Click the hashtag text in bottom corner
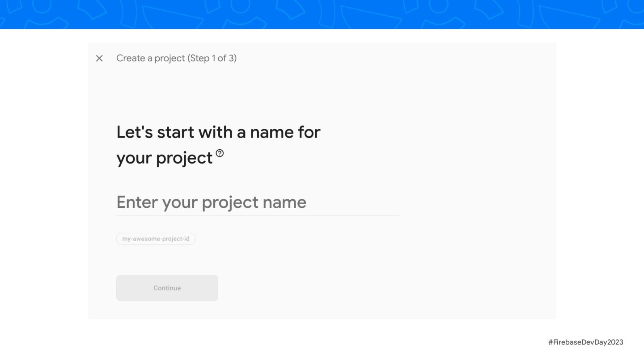The image size is (644, 362). coord(585,342)
